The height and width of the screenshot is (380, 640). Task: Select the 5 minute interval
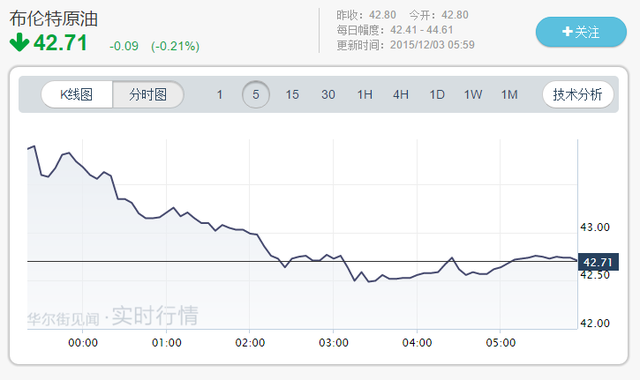click(256, 95)
